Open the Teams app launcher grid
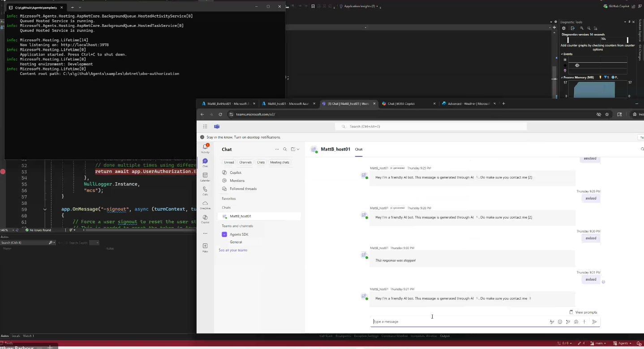 point(205,126)
